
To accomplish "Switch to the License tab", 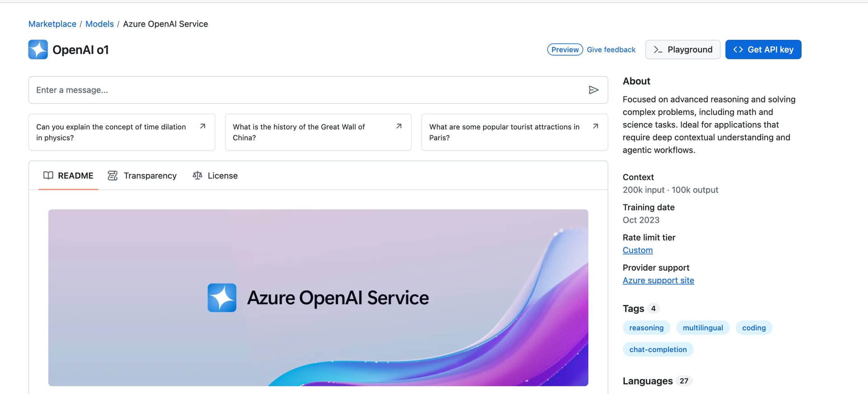I will click(215, 175).
